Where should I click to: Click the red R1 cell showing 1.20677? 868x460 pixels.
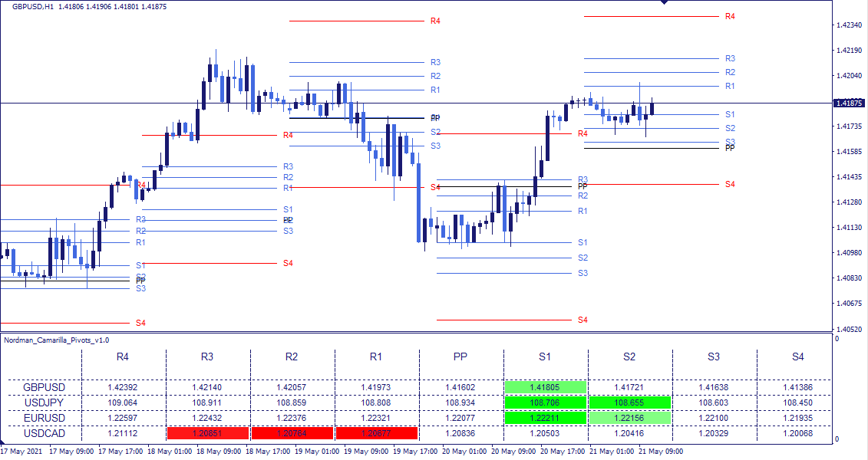[x=376, y=433]
